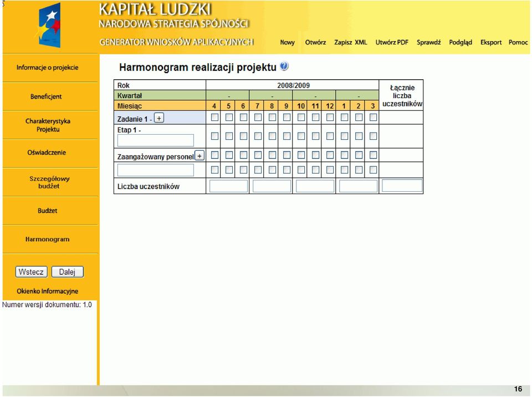Enable Zaangażowany personel checkbox for month 11
Viewport: 532px width, 397px height.
click(315, 155)
